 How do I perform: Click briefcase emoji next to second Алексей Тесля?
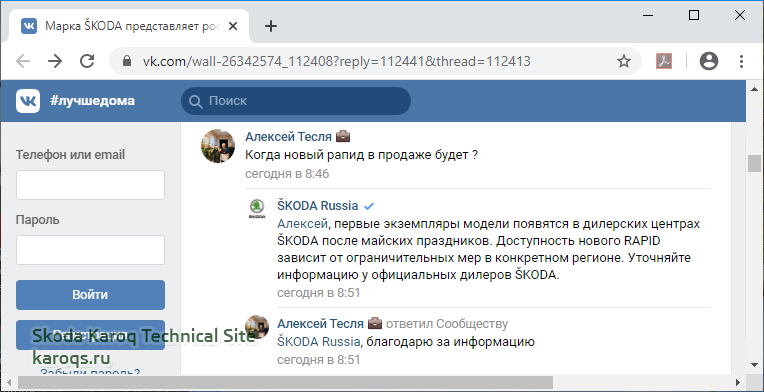pos(375,323)
